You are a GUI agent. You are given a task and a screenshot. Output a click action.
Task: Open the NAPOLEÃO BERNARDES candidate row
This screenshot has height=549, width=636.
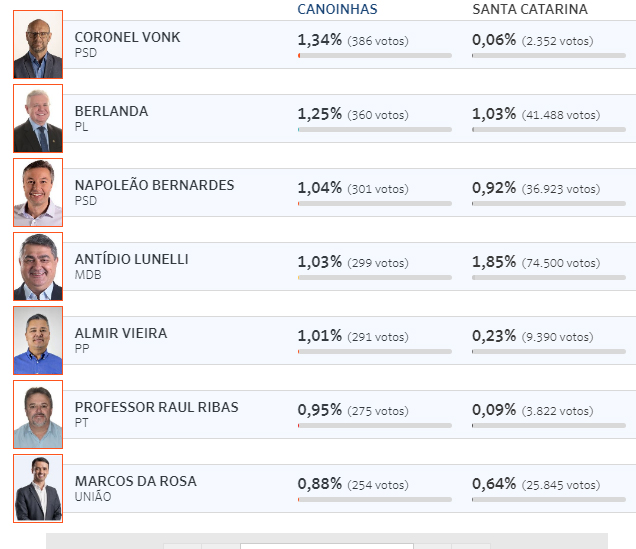(x=350, y=193)
